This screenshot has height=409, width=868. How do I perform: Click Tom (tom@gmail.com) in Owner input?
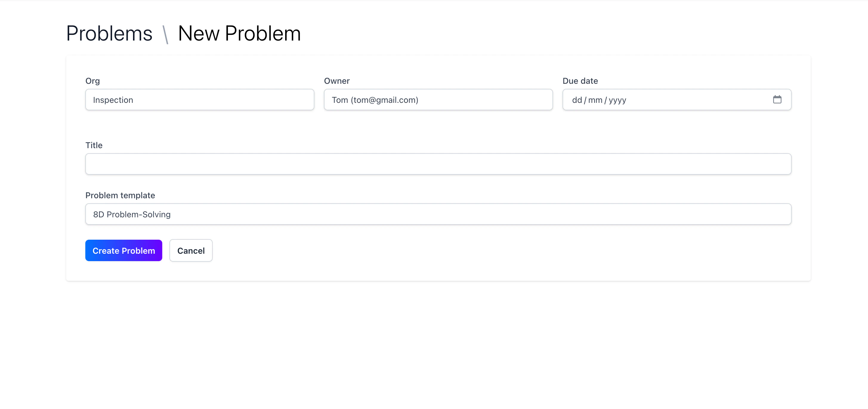click(375, 100)
